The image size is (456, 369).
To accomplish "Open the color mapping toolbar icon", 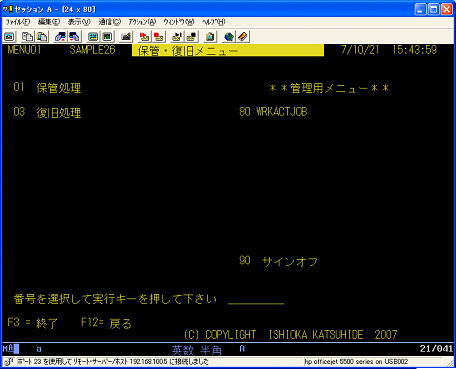I will pos(107,37).
